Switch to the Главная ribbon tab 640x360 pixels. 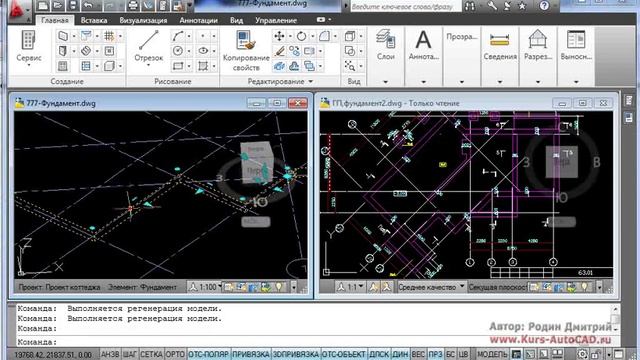[x=54, y=20]
